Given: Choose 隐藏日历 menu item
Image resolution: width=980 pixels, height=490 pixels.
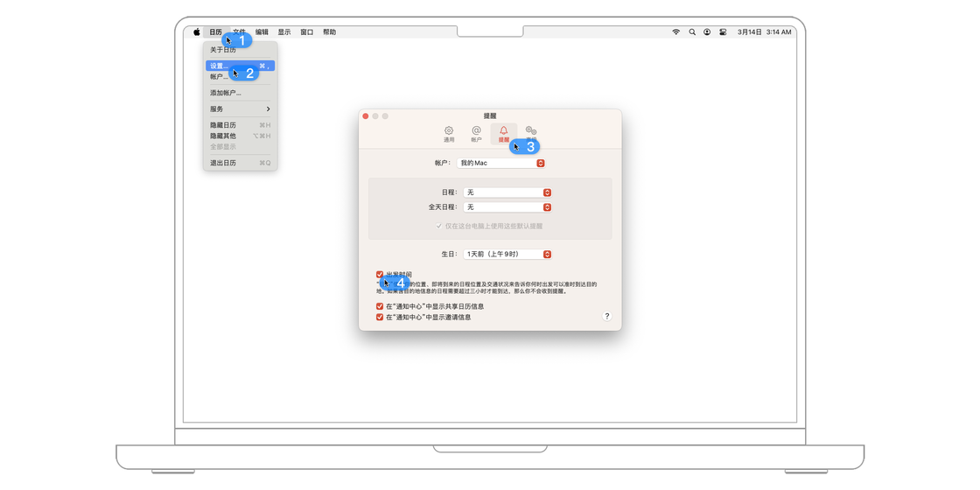Looking at the screenshot, I should [x=240, y=125].
